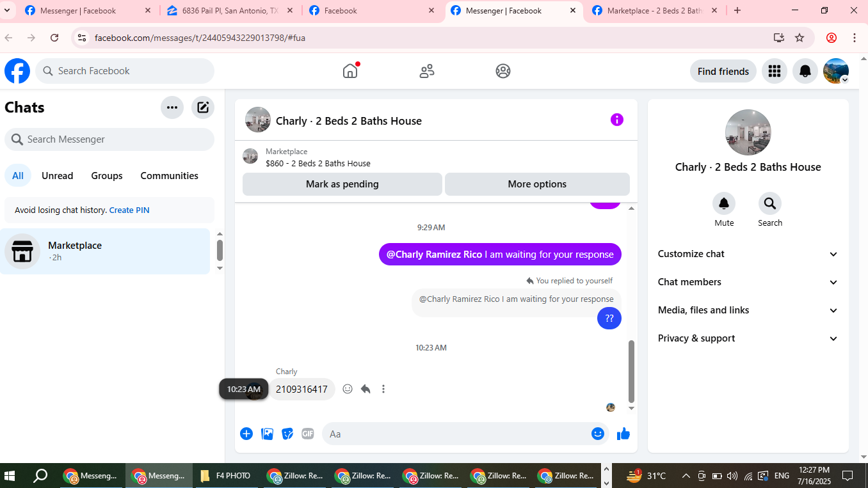Viewport: 868px width, 488px height.
Task: Click Find friends button
Action: [723, 71]
